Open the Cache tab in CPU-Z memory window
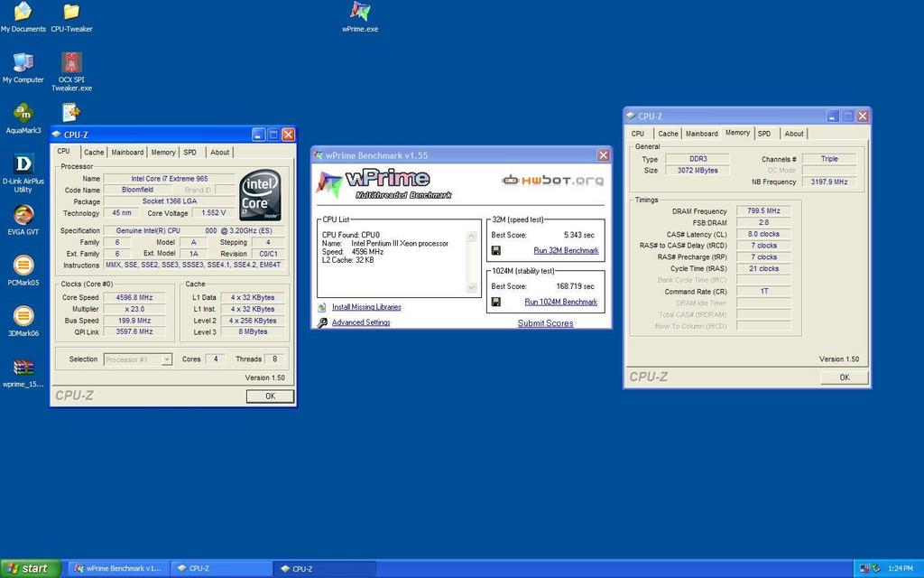 (x=669, y=134)
